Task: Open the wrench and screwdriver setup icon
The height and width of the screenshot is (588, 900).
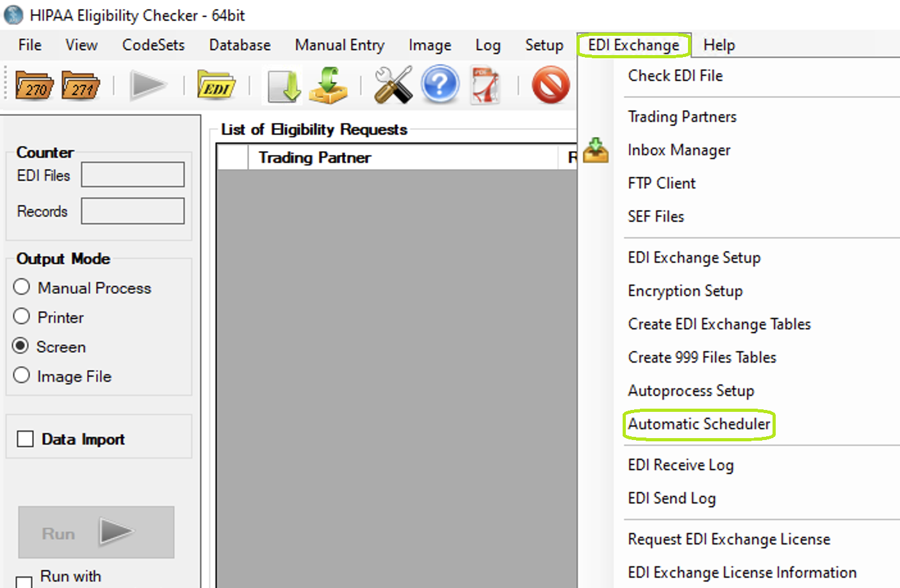Action: [x=393, y=85]
